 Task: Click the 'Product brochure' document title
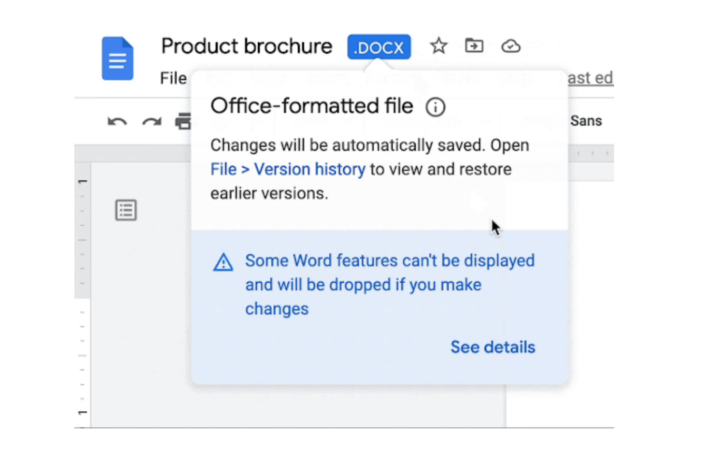pos(246,46)
